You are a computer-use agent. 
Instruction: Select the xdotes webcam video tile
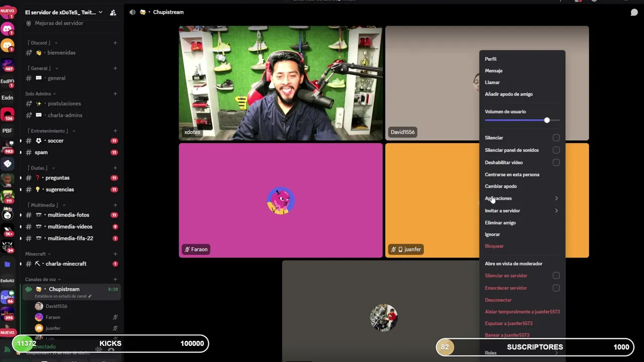tap(281, 83)
